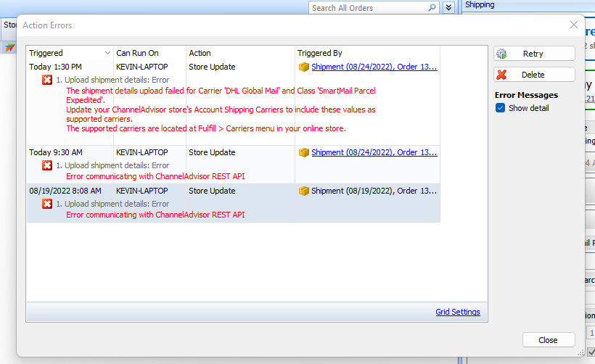Image resolution: width=595 pixels, height=364 pixels.
Task: Click the package icon in the 08/19/2022 row
Action: (x=303, y=191)
